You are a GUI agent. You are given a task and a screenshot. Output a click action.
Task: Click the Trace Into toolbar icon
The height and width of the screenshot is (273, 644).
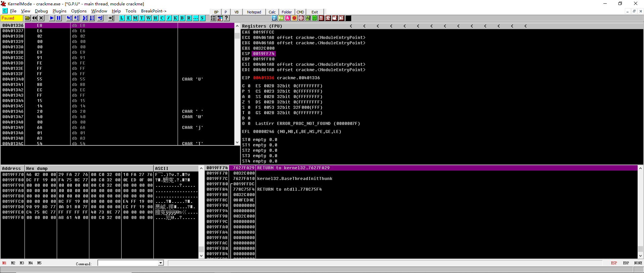(x=85, y=18)
